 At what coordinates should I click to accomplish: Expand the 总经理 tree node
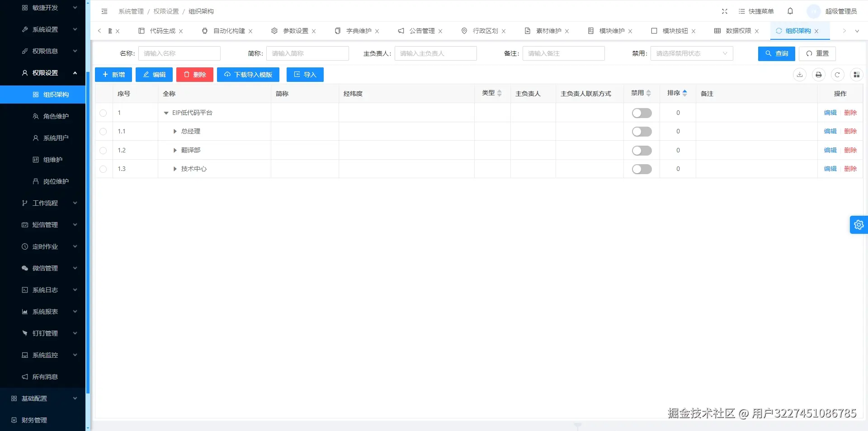[175, 132]
